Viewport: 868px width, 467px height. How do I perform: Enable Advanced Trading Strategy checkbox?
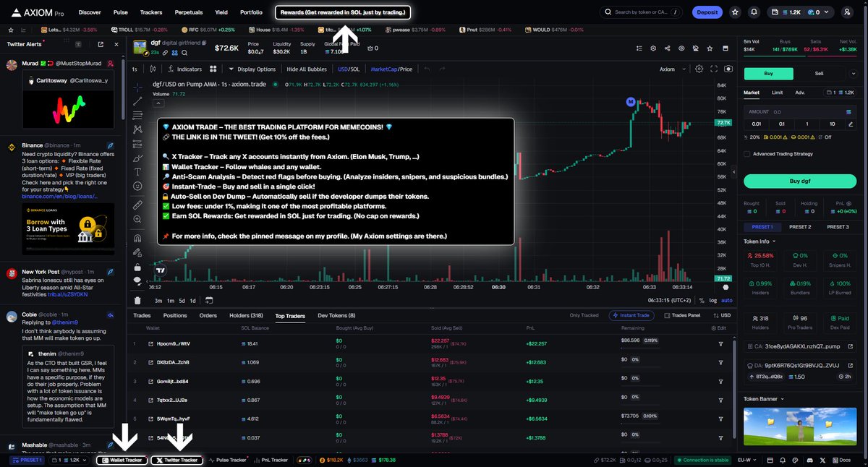[747, 153]
